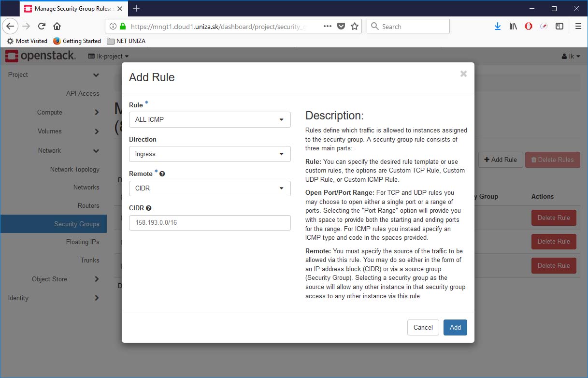Click the third Delete Rule button in the table
Image resolution: width=588 pixels, height=378 pixels.
click(x=554, y=265)
